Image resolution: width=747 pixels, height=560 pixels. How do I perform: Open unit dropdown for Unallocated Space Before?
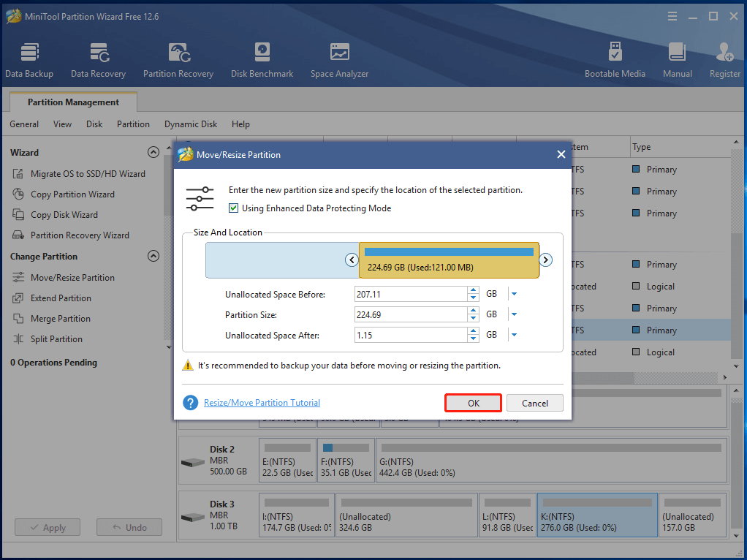pyautogui.click(x=514, y=294)
